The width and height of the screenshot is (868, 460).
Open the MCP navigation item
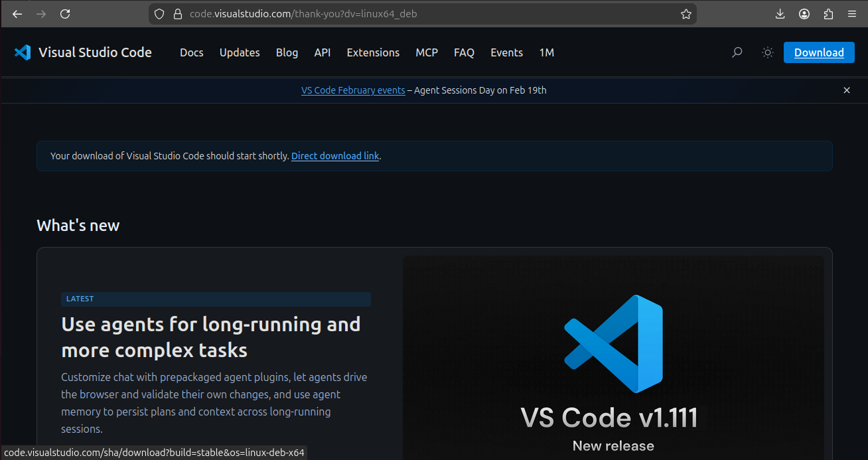[427, 52]
